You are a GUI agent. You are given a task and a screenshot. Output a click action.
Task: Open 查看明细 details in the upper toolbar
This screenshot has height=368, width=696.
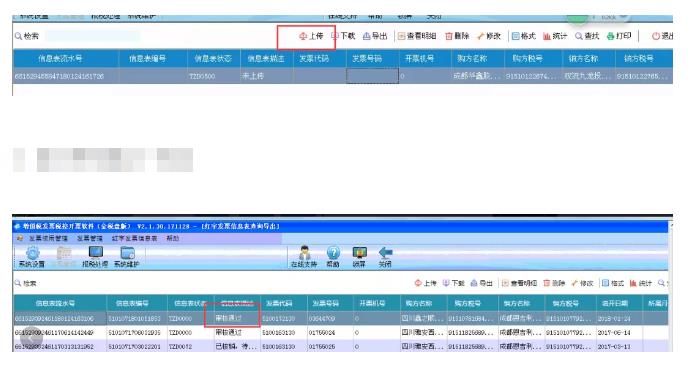click(417, 36)
